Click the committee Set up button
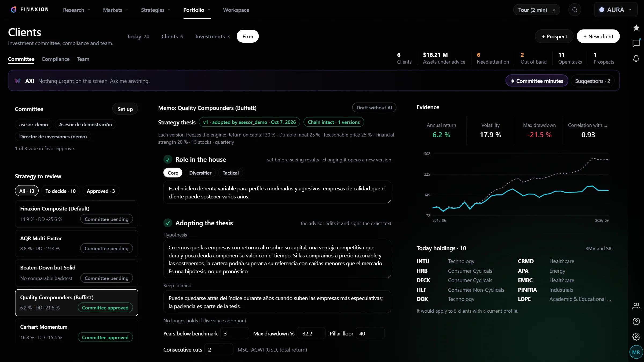Viewport: 644px width, 362px height. point(125,109)
